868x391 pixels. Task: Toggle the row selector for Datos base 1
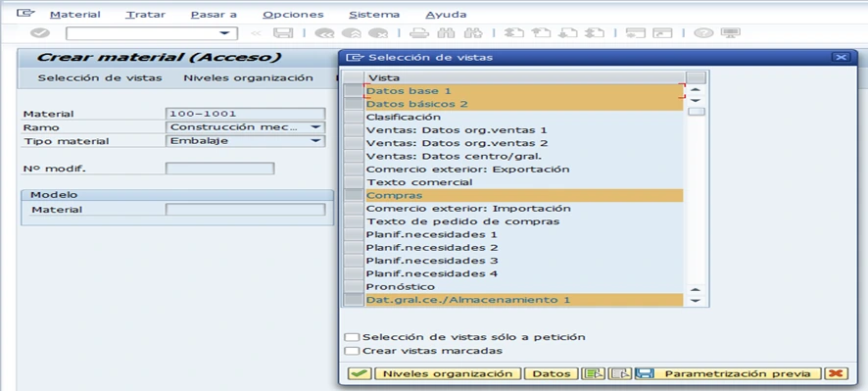(354, 91)
